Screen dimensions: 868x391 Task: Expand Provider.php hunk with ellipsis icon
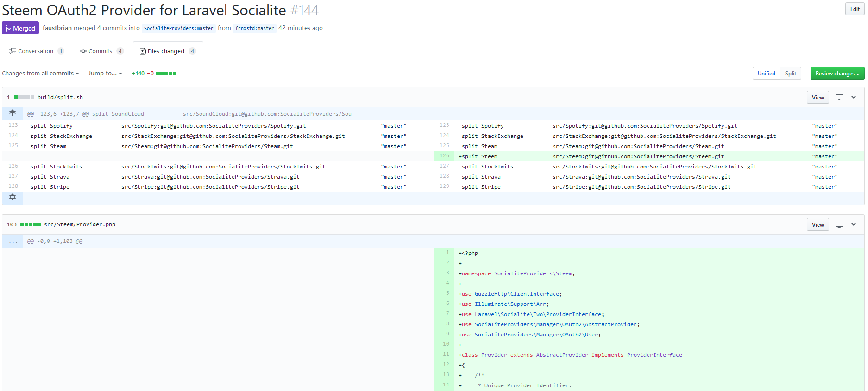(13, 241)
